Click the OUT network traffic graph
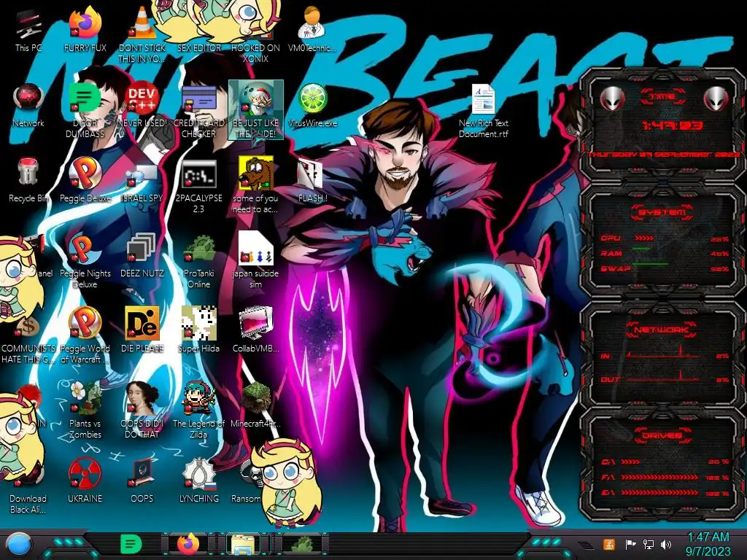Image resolution: width=747 pixels, height=560 pixels. pyautogui.click(x=662, y=376)
